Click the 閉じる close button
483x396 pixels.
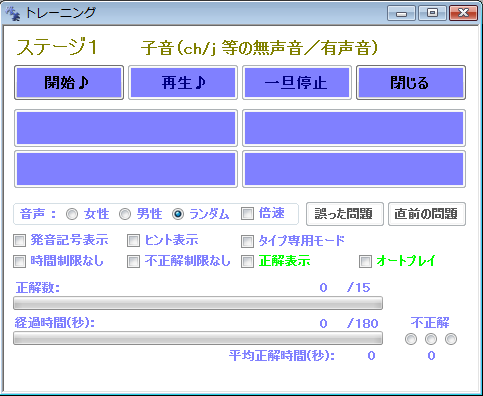pos(411,82)
